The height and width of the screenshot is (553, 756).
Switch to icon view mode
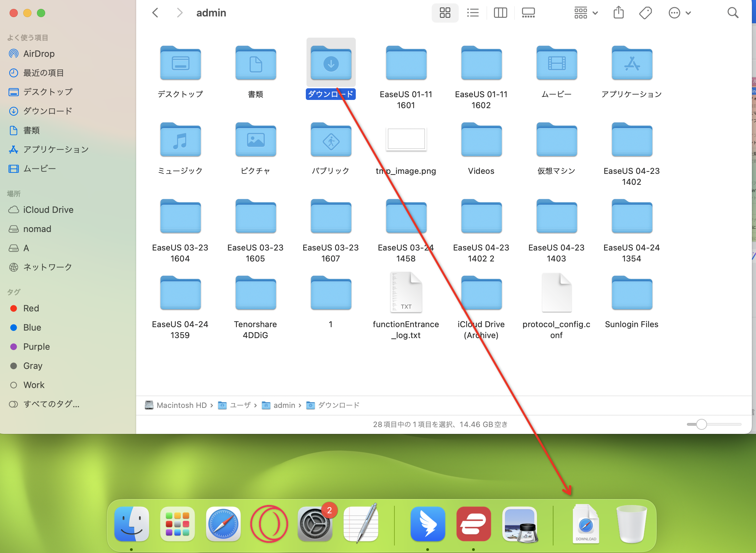pyautogui.click(x=445, y=13)
